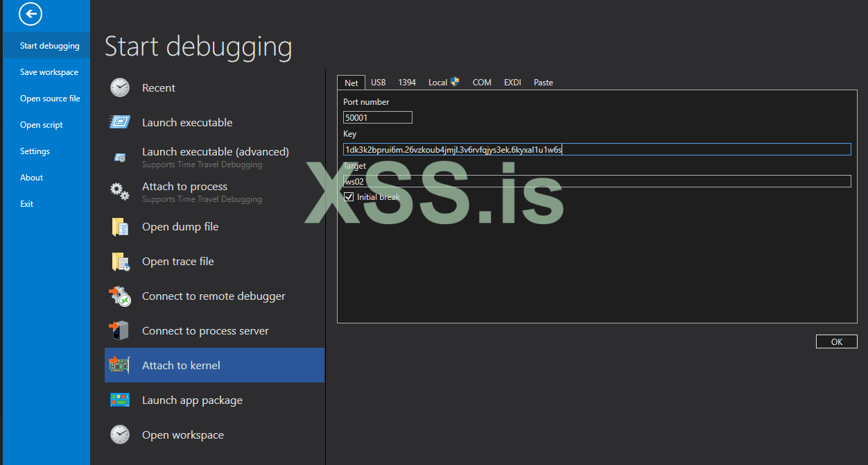The height and width of the screenshot is (465, 868).
Task: Select Open script in sidebar
Action: [x=46, y=125]
